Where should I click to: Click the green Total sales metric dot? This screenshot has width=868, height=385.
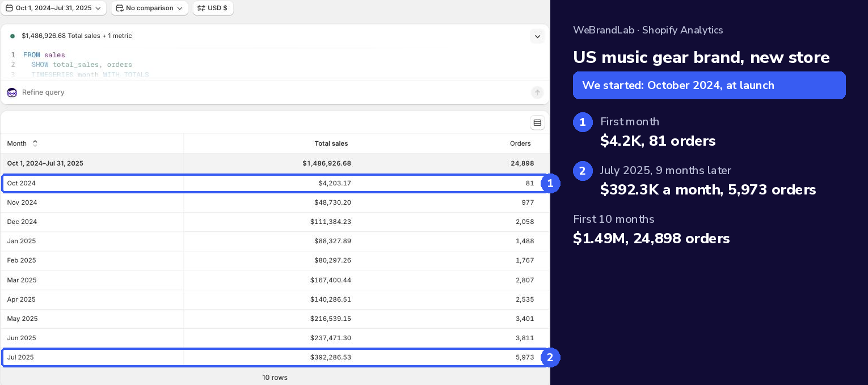(x=12, y=36)
